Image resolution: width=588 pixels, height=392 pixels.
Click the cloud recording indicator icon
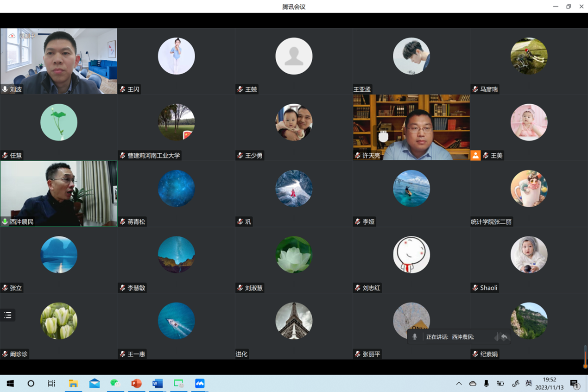(13, 36)
